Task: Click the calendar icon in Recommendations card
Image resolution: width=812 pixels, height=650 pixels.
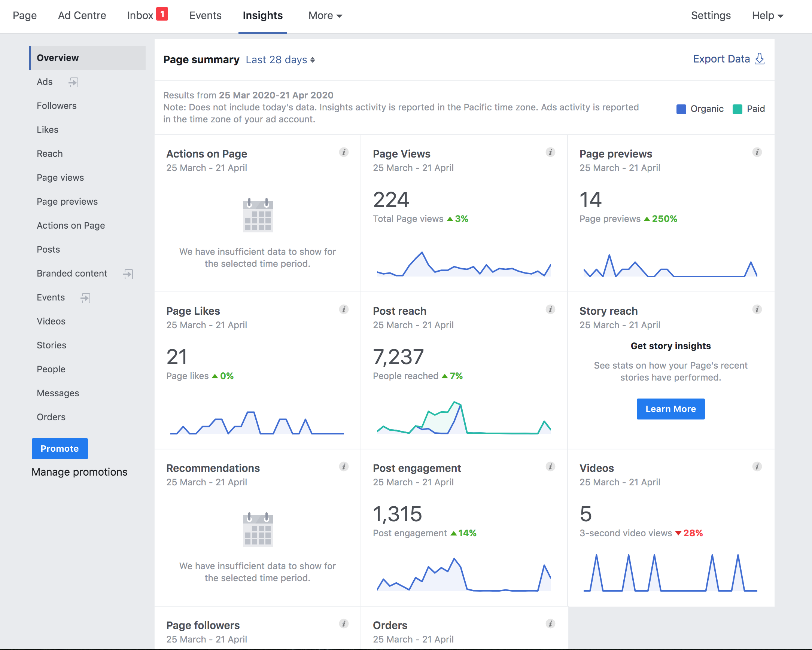Action: coord(258,529)
